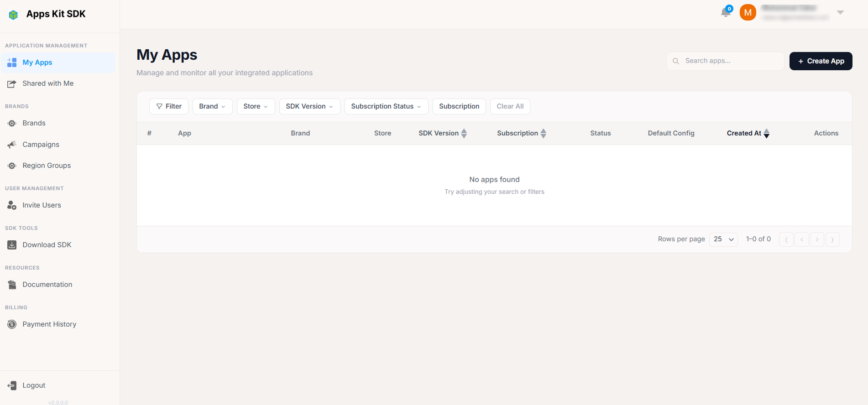Click the Subscription filter button
Viewport: 868px width, 405px height.
click(x=459, y=106)
